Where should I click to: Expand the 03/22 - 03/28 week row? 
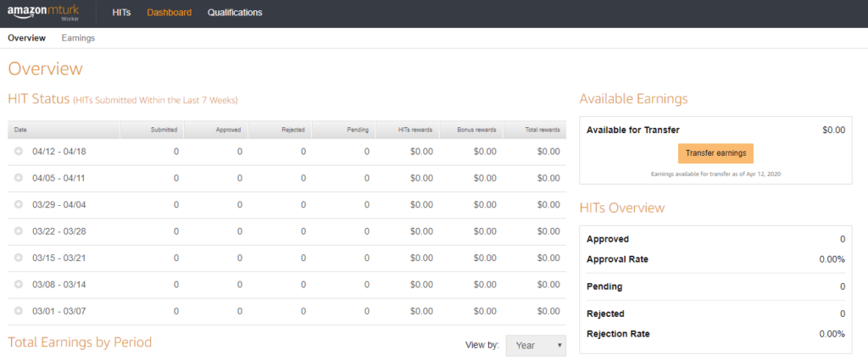19,230
